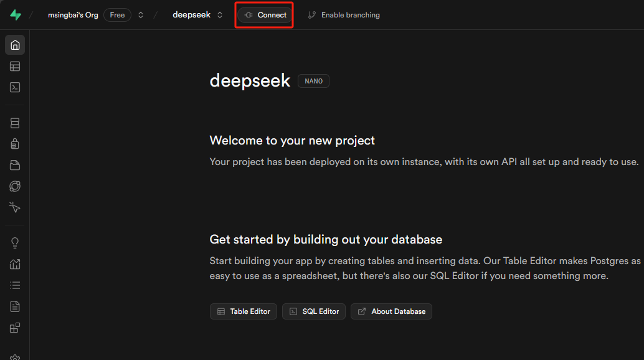
Task: Open Logs list icon in sidebar
Action: 15,285
